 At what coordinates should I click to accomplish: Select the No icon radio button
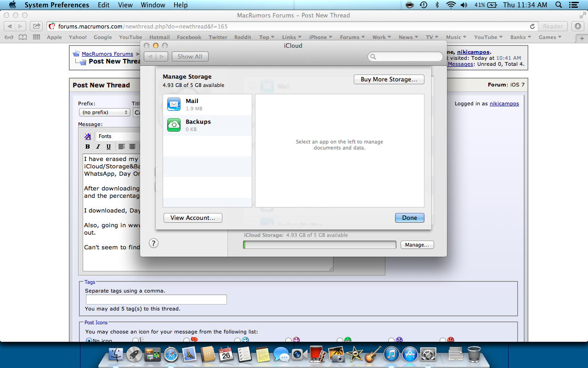89,341
